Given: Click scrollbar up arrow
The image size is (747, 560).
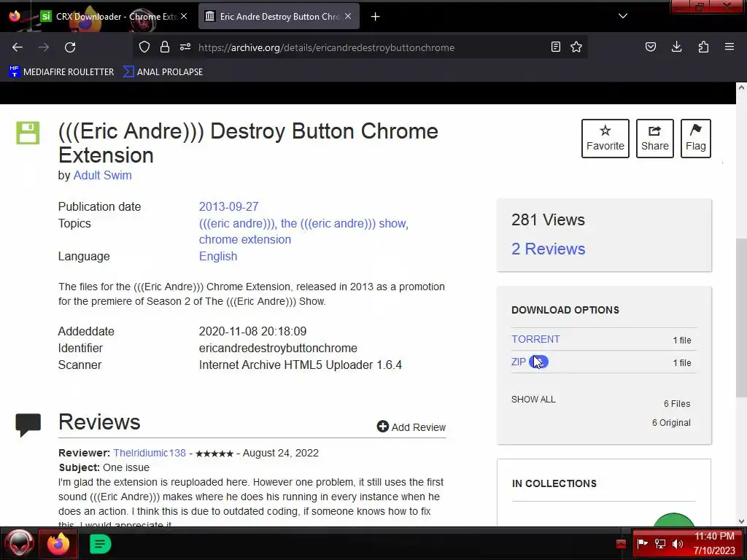Looking at the screenshot, I should pos(741,87).
